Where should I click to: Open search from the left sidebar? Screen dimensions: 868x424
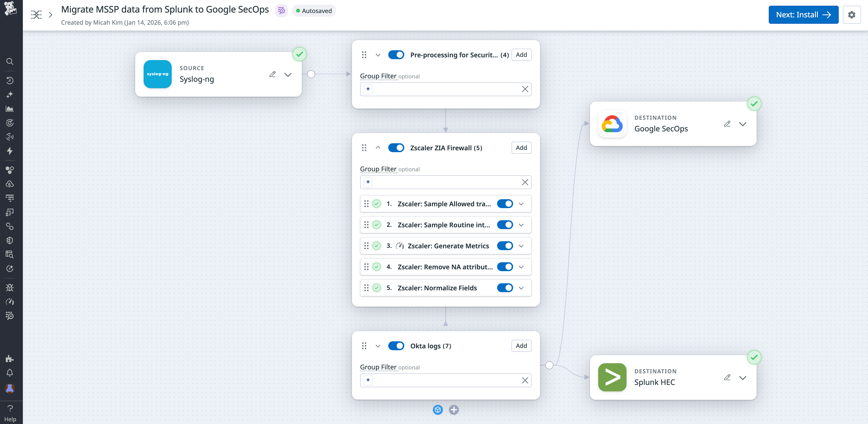tap(9, 61)
